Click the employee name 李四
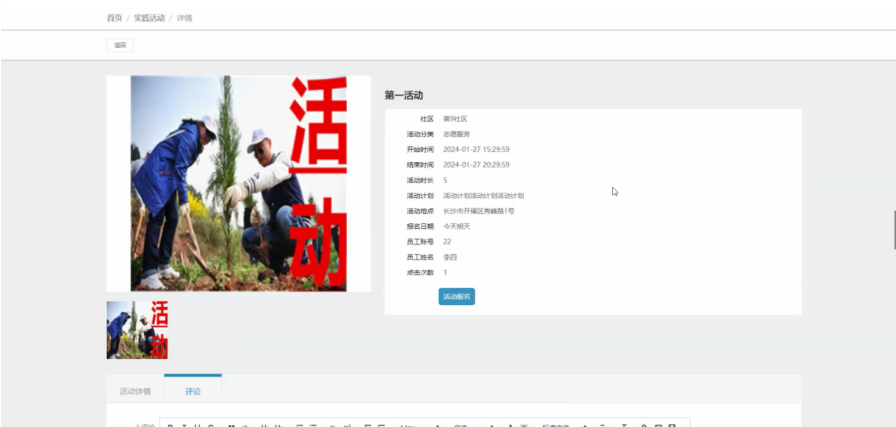The image size is (896, 427). point(450,257)
